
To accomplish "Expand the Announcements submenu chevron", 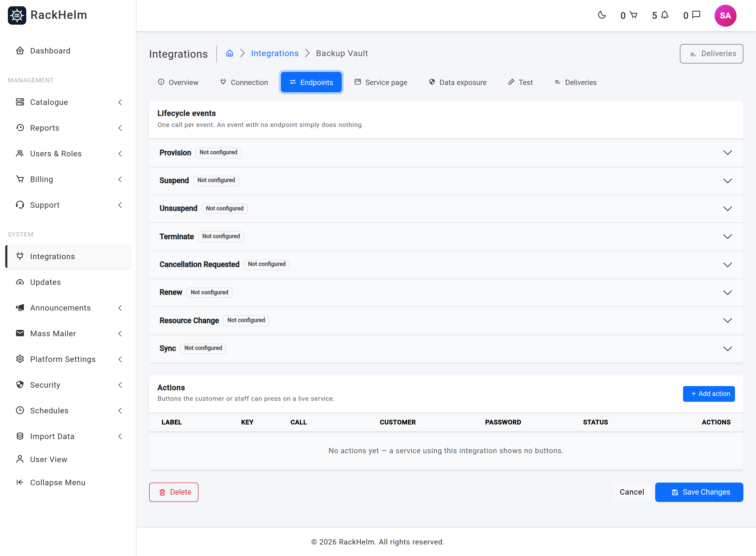I will click(x=120, y=308).
